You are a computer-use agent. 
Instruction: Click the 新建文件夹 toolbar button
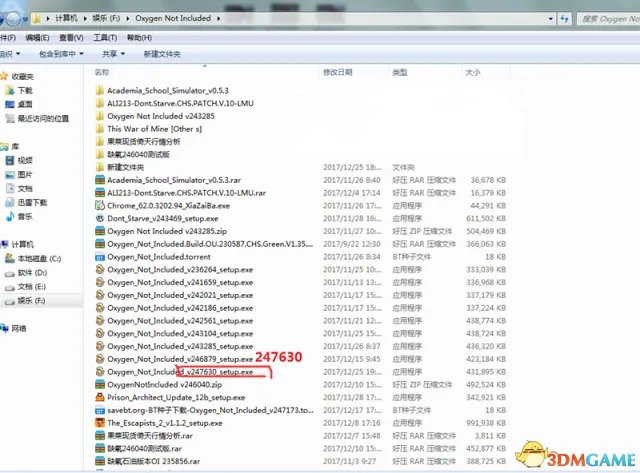[162, 54]
